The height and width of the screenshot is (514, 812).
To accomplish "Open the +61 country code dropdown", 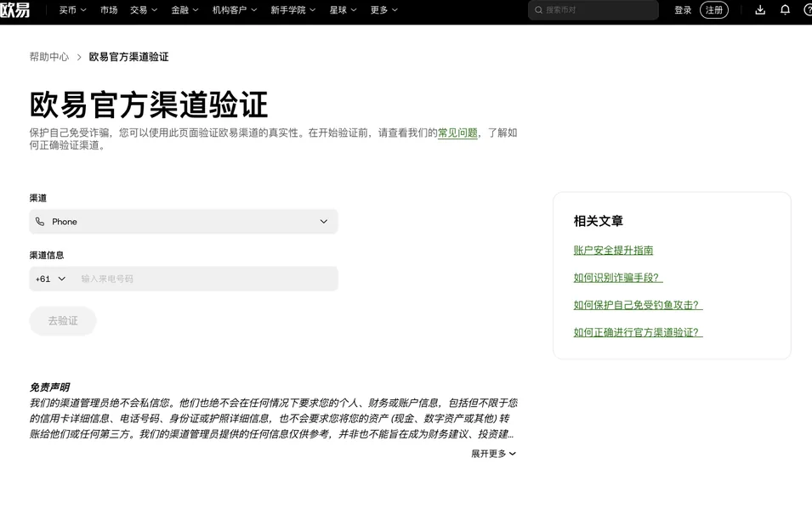I will [x=51, y=279].
